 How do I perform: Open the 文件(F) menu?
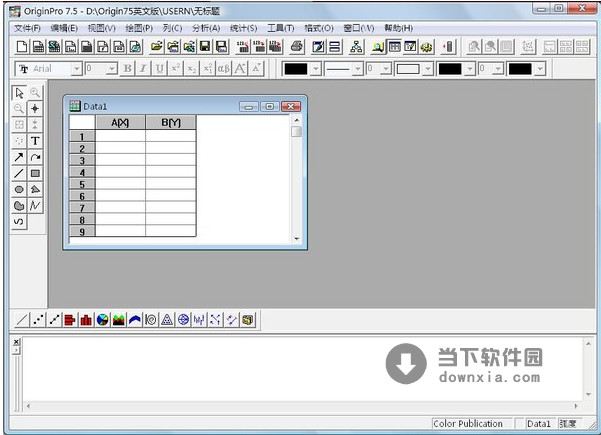click(28, 28)
